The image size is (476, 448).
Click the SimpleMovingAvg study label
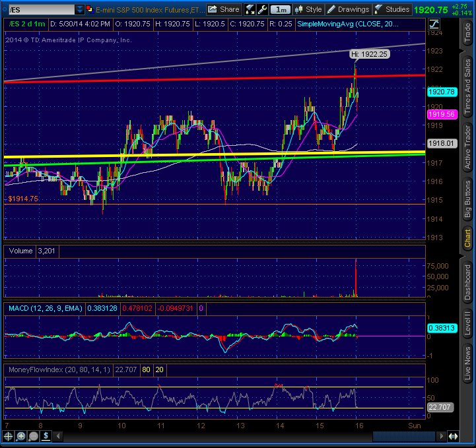click(348, 24)
